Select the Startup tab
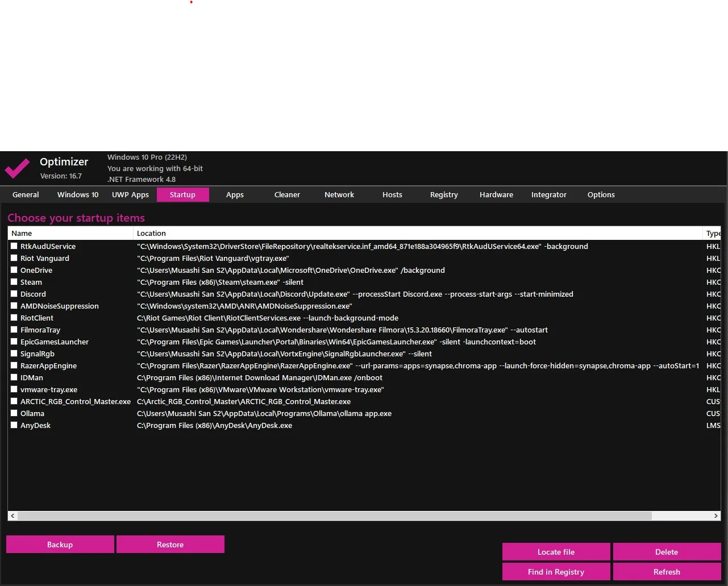This screenshot has height=586, width=728. pos(182,194)
